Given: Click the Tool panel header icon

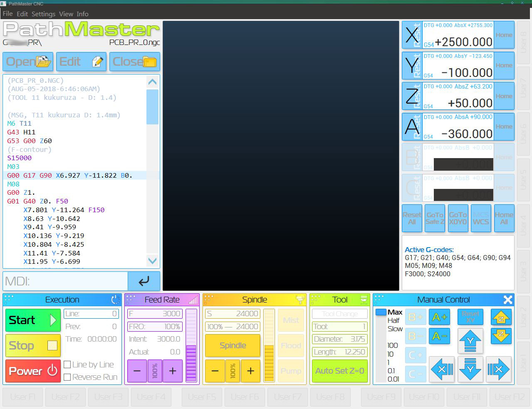Looking at the screenshot, I should (364, 300).
